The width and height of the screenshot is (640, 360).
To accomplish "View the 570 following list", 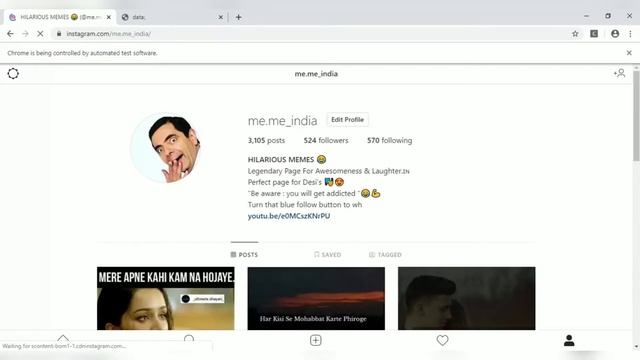I will [x=389, y=140].
